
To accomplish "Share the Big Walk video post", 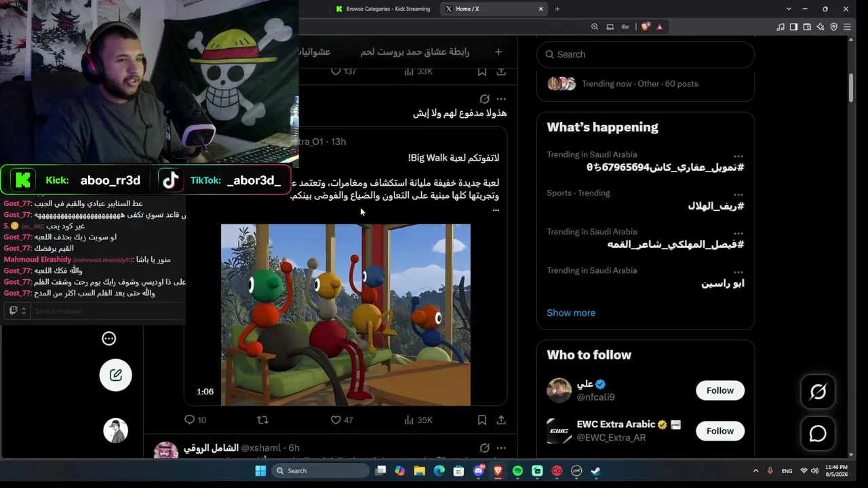I will (501, 420).
